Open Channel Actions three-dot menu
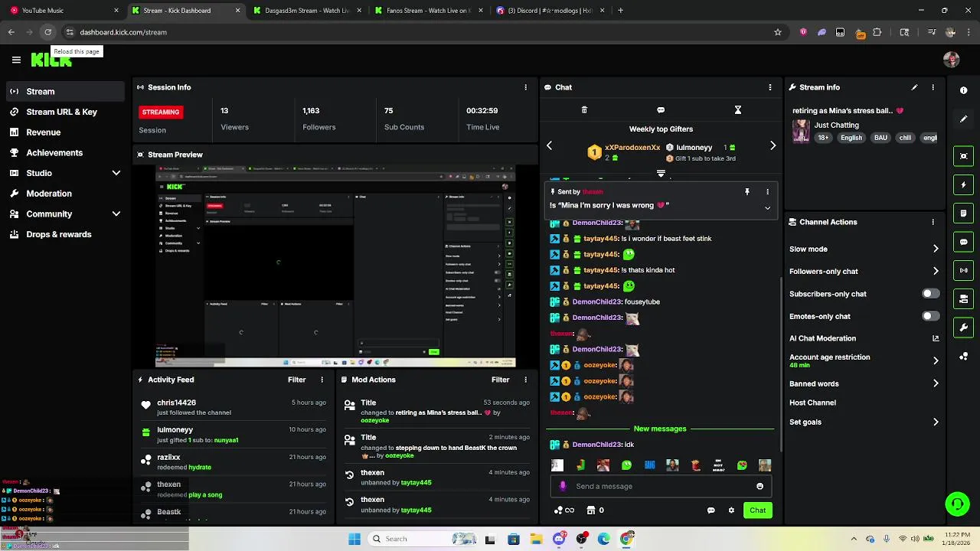The width and height of the screenshot is (980, 551). click(x=933, y=222)
